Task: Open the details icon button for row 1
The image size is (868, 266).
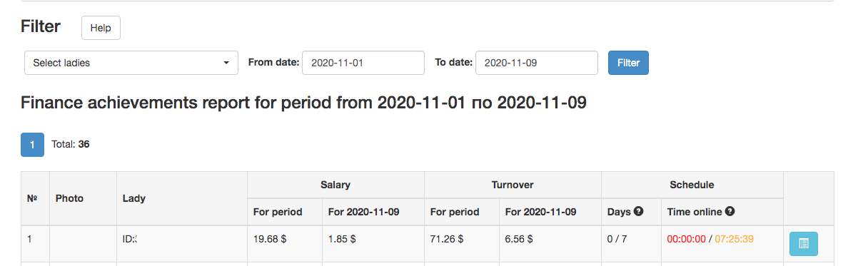Action: click(804, 243)
